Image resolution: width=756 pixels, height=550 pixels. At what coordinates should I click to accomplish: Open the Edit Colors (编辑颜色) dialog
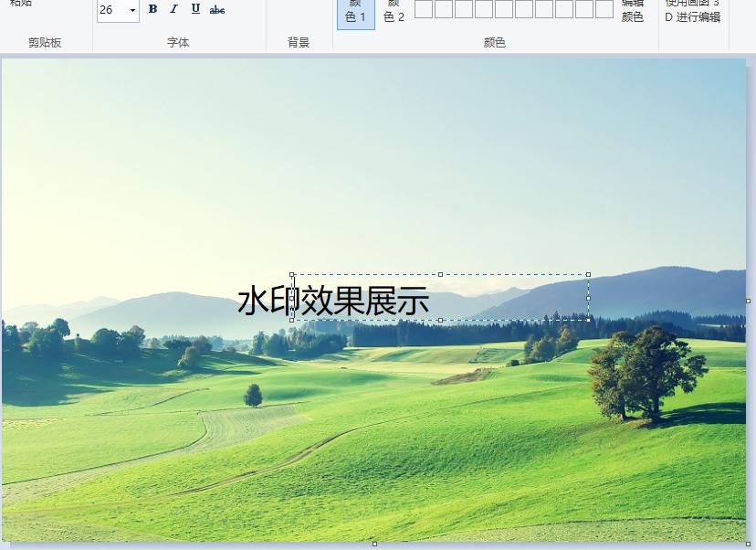coord(634,10)
